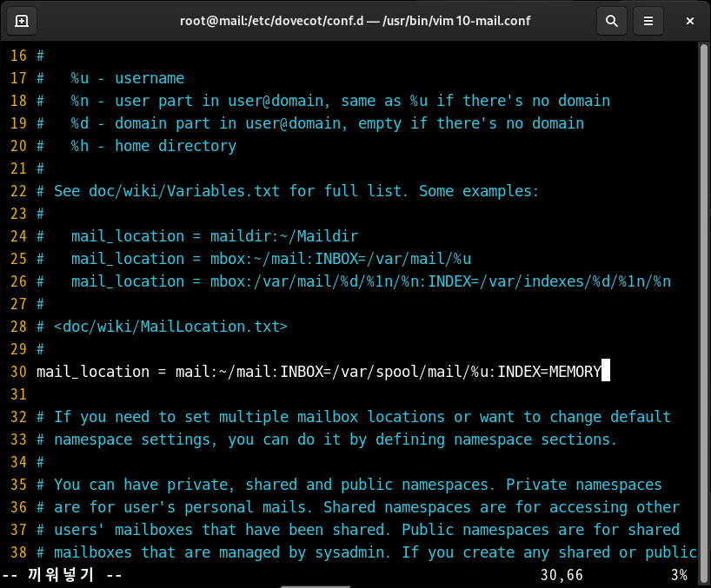The image size is (711, 588).
Task: Click 'INBOX=/var/spool/mail/%u' on line 30
Action: click(384, 372)
